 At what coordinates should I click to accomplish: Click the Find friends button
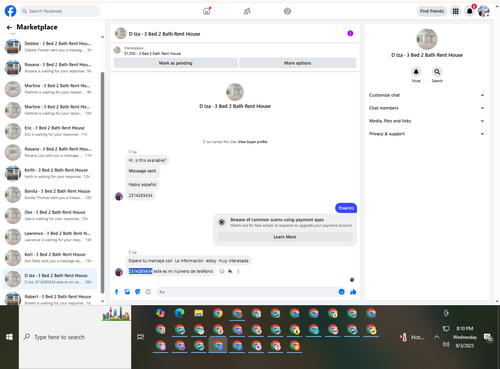[x=432, y=11]
